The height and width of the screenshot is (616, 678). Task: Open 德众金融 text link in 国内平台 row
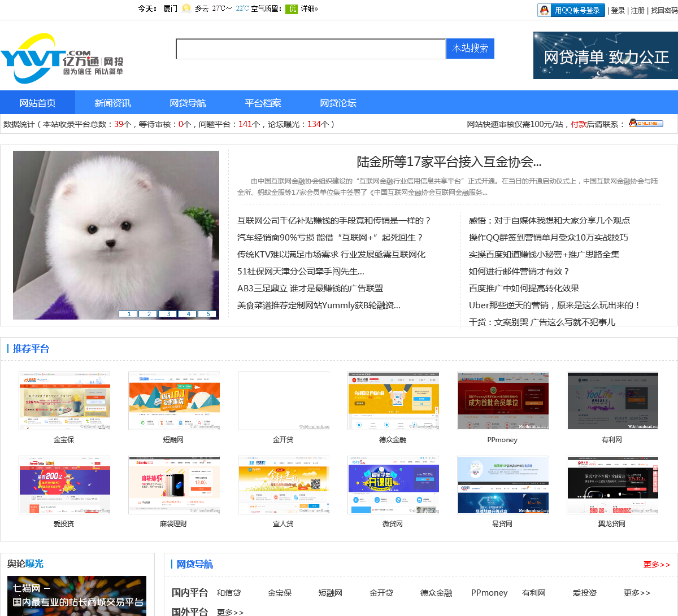pos(436,593)
